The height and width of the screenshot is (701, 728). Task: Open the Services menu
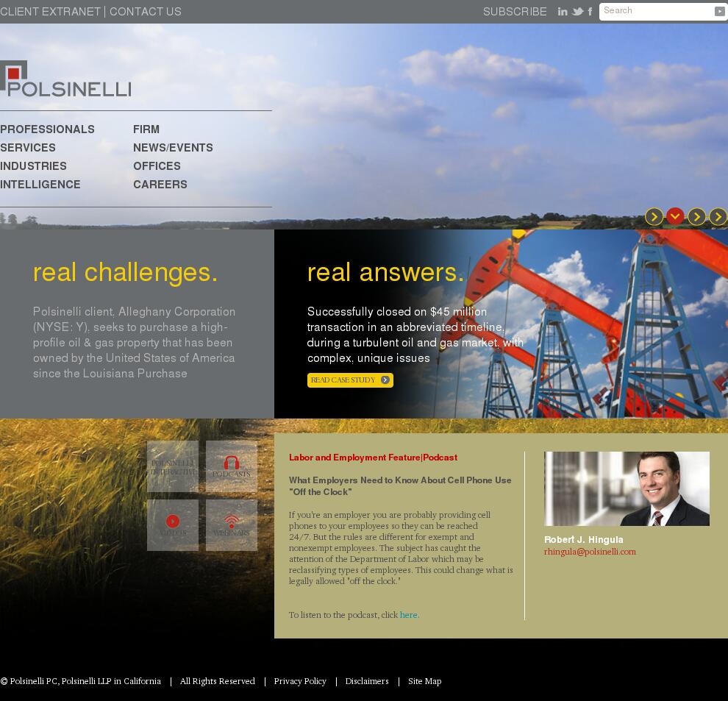coord(28,148)
